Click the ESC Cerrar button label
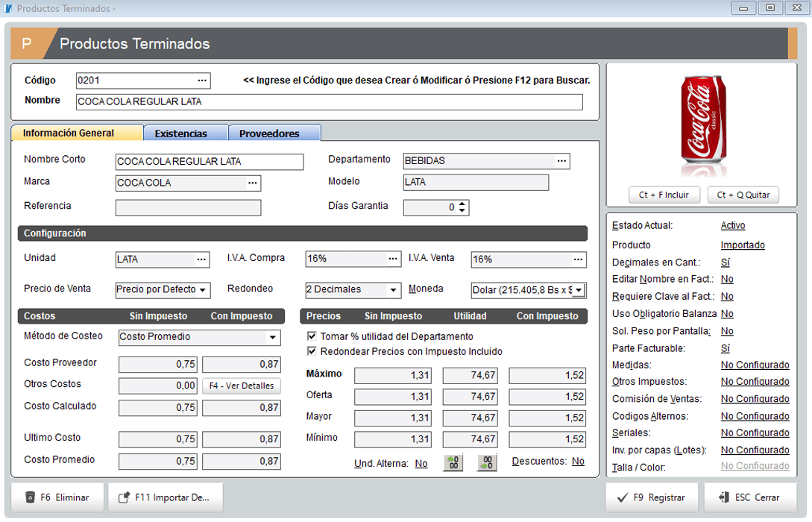Screen dimensions: 812x522 tap(757, 497)
